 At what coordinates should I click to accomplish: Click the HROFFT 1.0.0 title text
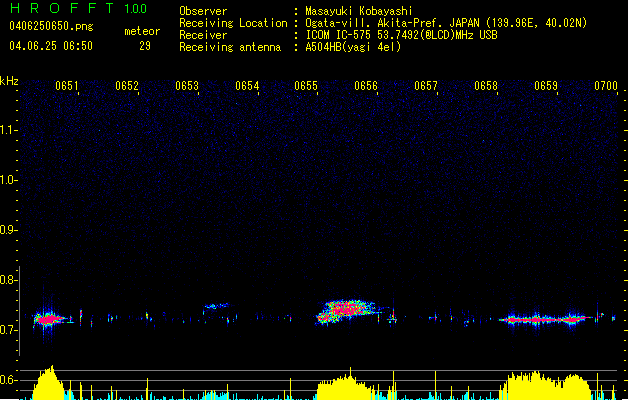pos(78,8)
